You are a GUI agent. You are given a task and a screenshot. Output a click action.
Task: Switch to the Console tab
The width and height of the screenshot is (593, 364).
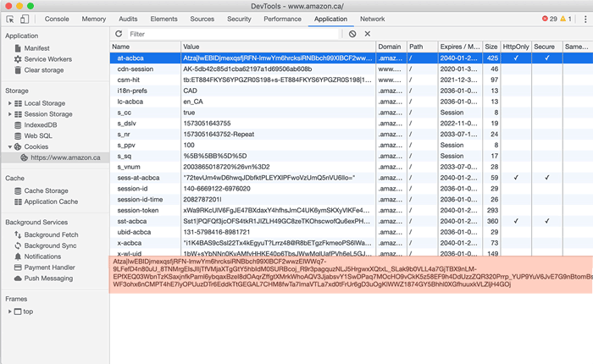coord(57,19)
